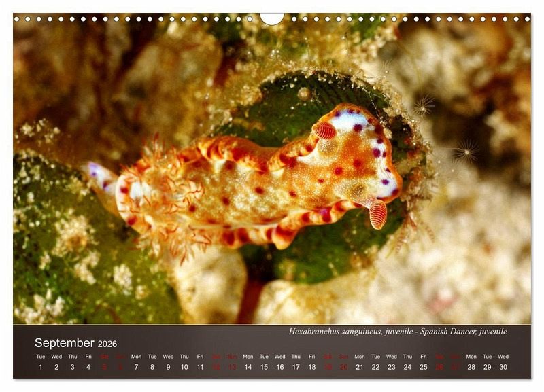
Task: Click the 'Mon' label above date 21
Action: click(x=360, y=356)
